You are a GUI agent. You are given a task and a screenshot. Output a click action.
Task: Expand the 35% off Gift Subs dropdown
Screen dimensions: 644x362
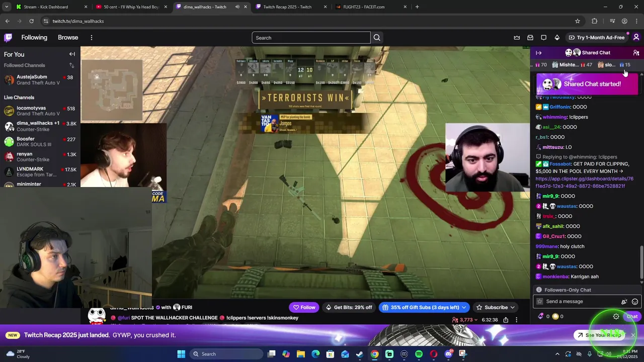point(463,307)
